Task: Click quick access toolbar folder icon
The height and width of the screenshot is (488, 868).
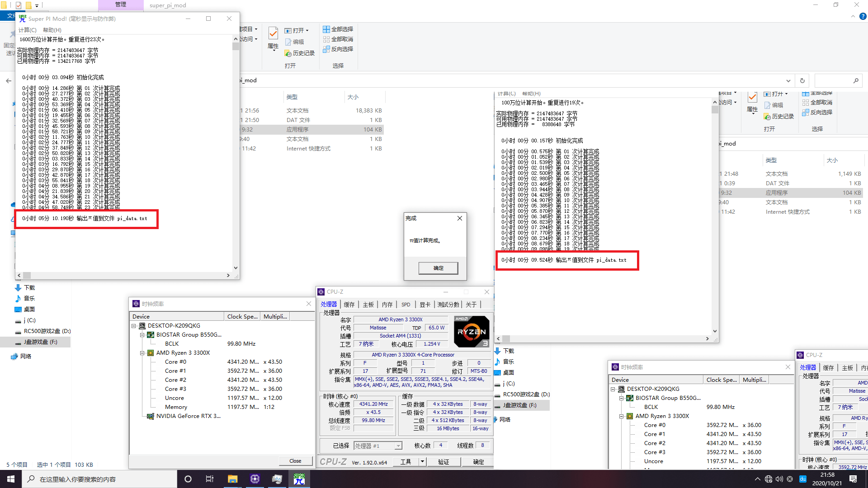Action: [x=28, y=5]
